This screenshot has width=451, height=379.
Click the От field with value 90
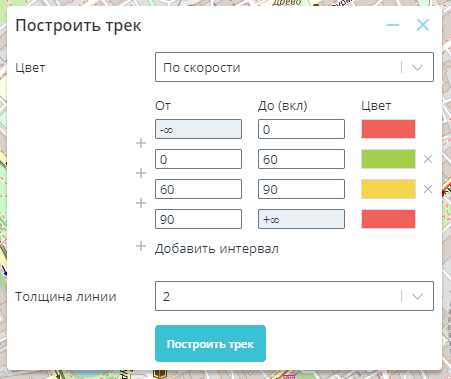tap(198, 219)
